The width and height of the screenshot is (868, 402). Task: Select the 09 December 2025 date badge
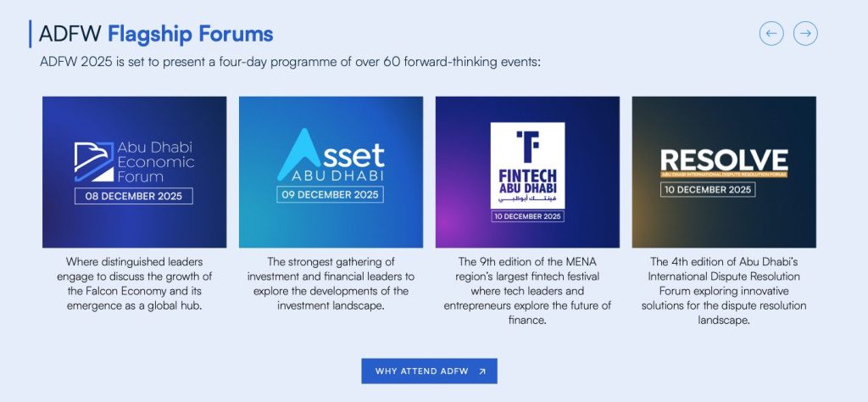pos(331,194)
